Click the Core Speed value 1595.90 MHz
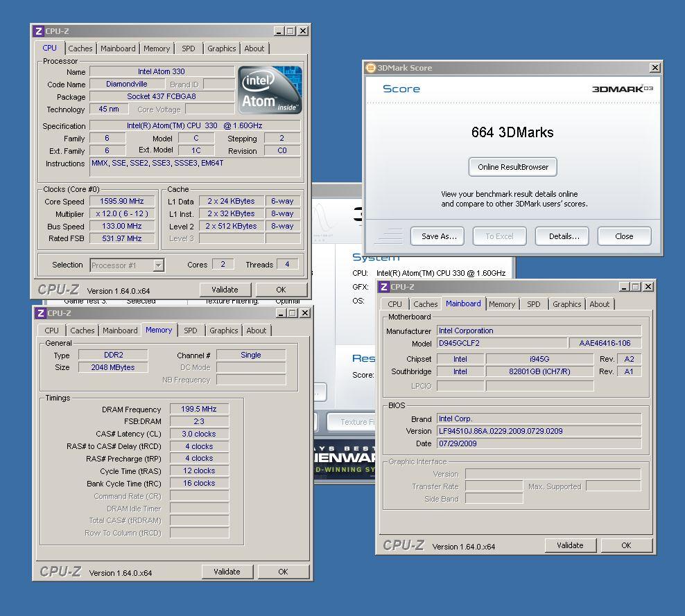Screen dimensions: 685x616 (x=122, y=201)
